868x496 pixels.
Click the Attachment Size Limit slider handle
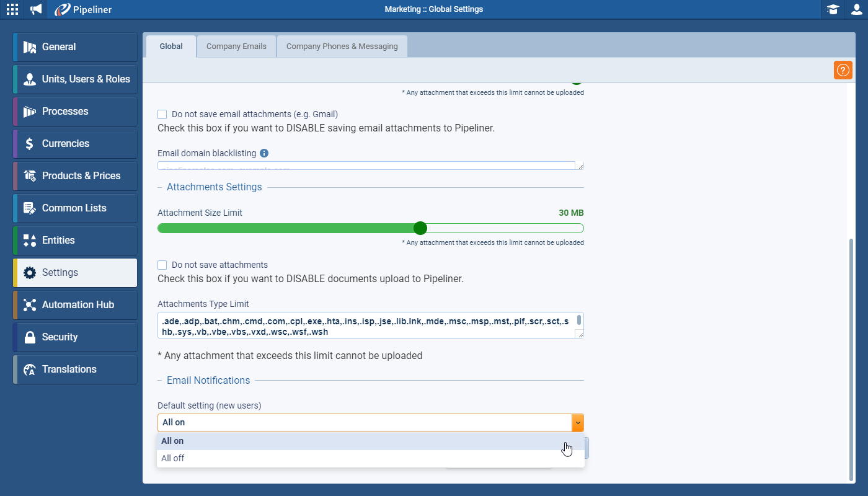[x=420, y=228]
